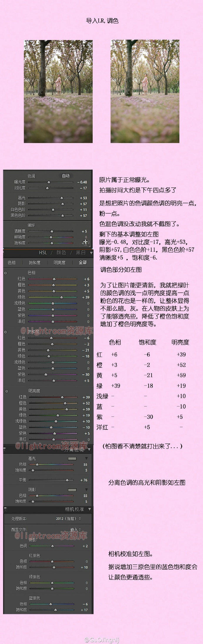This screenshot has height=644, width=203.
Task: Click the text 原片属于正常曝光。
Action: 124,180
